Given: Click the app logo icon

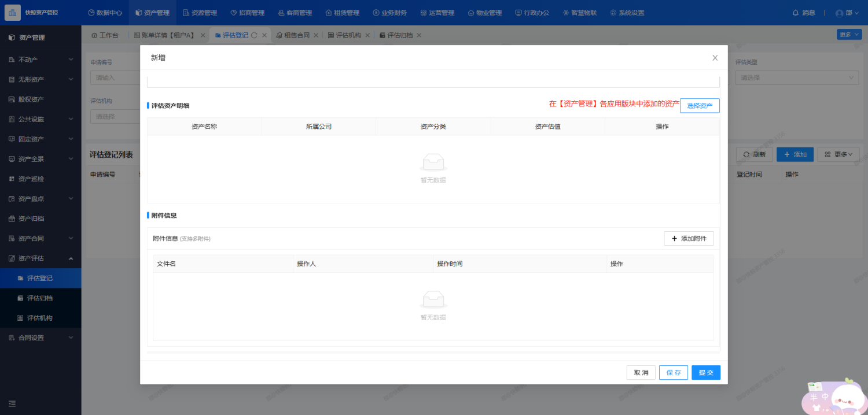Looking at the screenshot, I should pyautogui.click(x=12, y=12).
